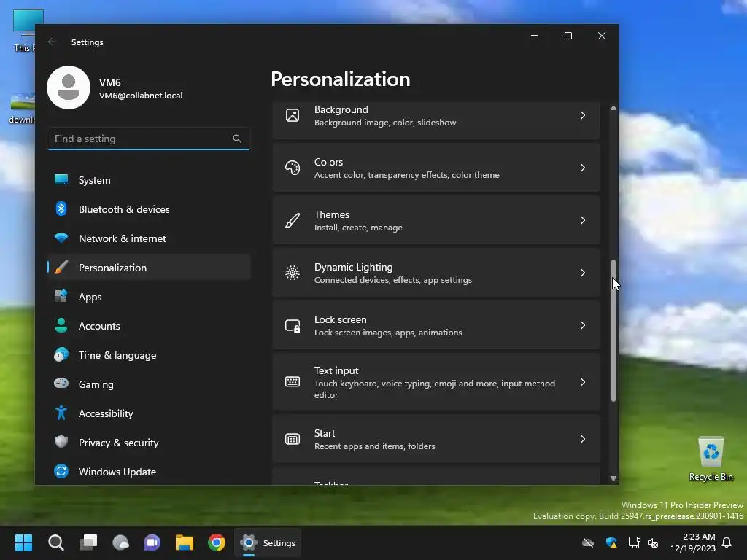747x560 pixels.
Task: Click the Background picture icon
Action: [x=293, y=115]
